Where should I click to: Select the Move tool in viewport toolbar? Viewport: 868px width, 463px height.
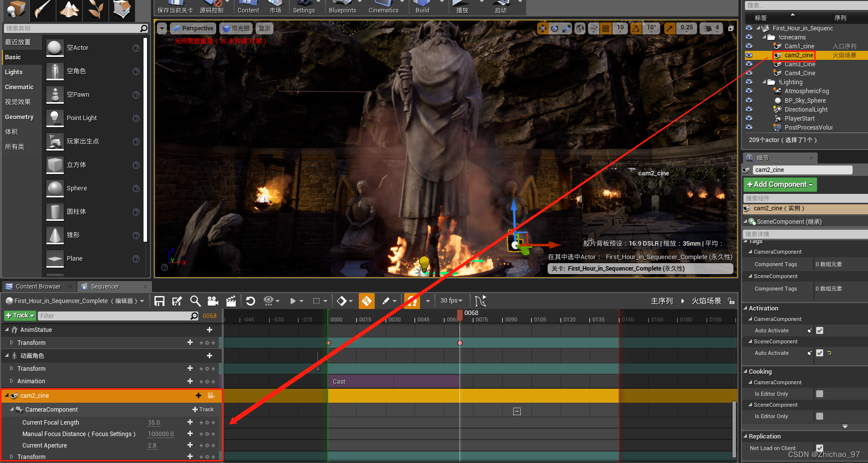coord(542,28)
